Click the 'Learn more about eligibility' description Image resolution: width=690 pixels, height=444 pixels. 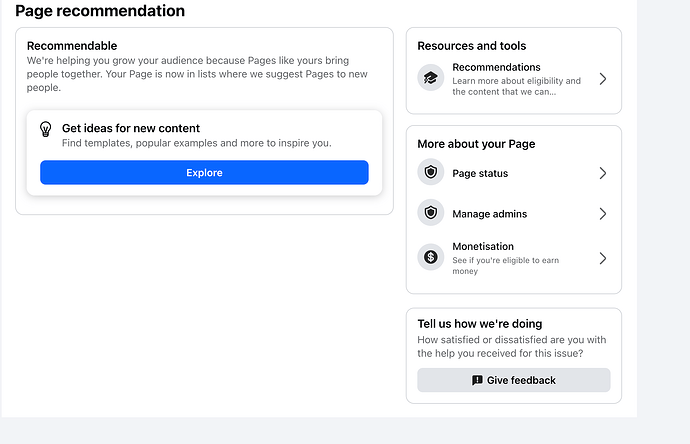[x=516, y=86]
